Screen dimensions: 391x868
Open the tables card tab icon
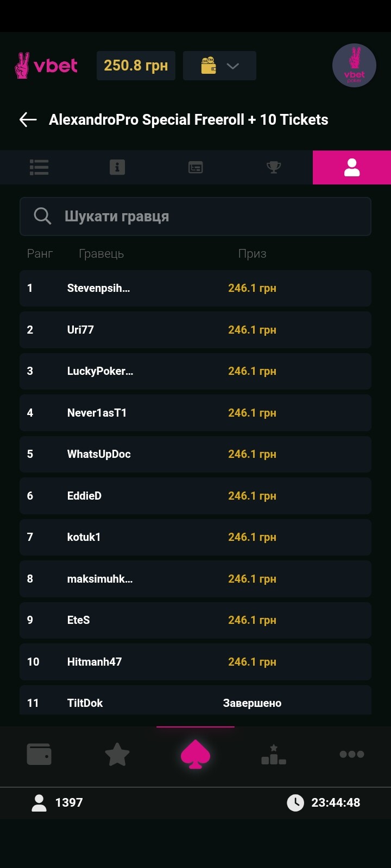pyautogui.click(x=195, y=167)
